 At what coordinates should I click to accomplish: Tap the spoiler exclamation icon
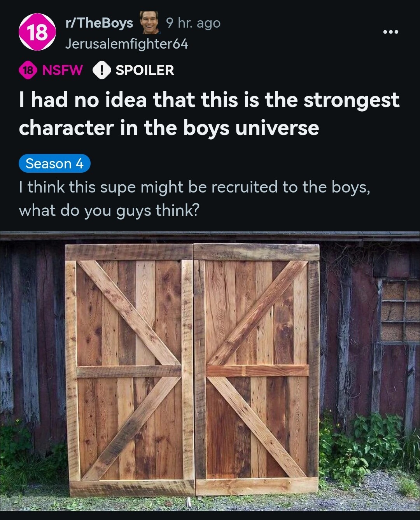[102, 70]
